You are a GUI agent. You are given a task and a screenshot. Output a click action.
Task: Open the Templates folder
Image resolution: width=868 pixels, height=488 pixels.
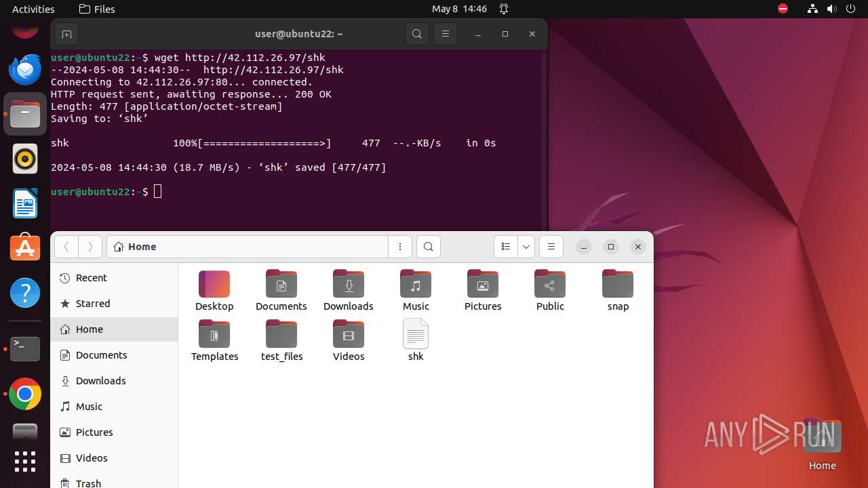click(x=214, y=341)
